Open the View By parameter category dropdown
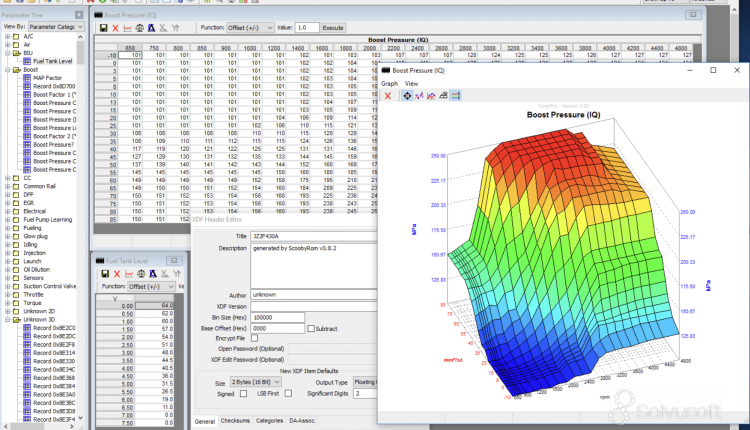 click(x=56, y=27)
